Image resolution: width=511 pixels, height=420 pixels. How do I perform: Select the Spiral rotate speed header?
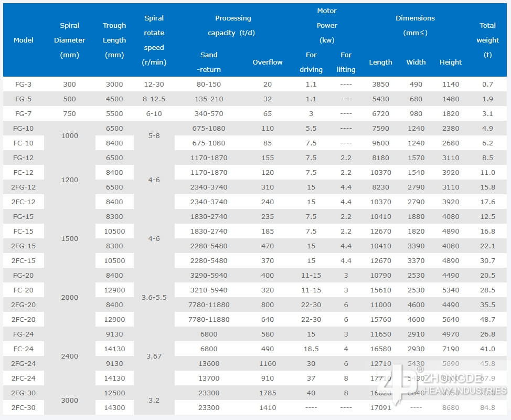pyautogui.click(x=154, y=40)
